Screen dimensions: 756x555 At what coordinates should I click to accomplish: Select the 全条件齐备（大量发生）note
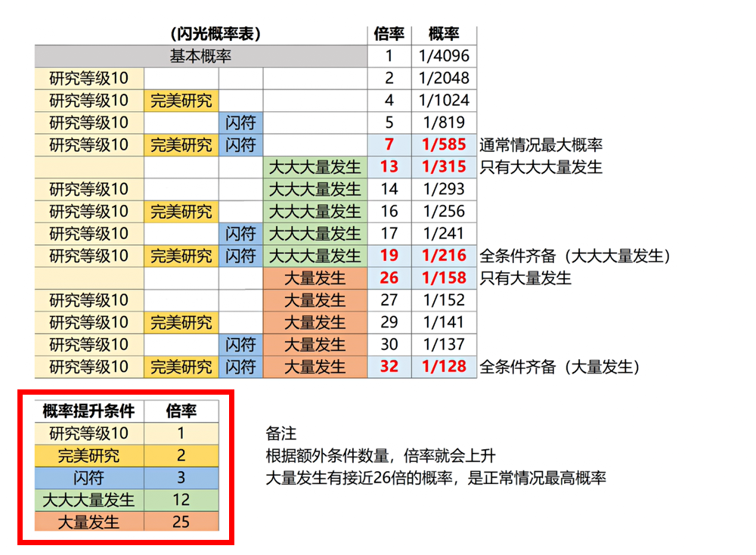560,367
